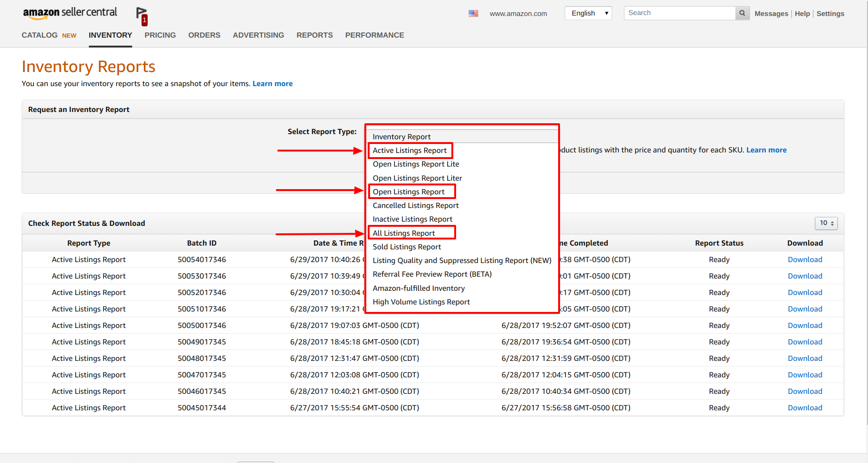Viewport: 868px width, 463px height.
Task: Click batch ID 50050017346 cell
Action: [202, 326]
